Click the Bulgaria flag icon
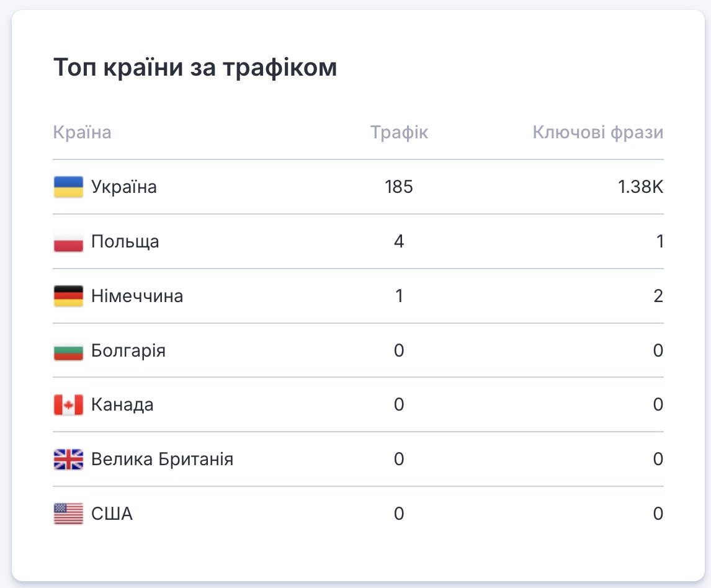711x588 pixels. click(68, 350)
